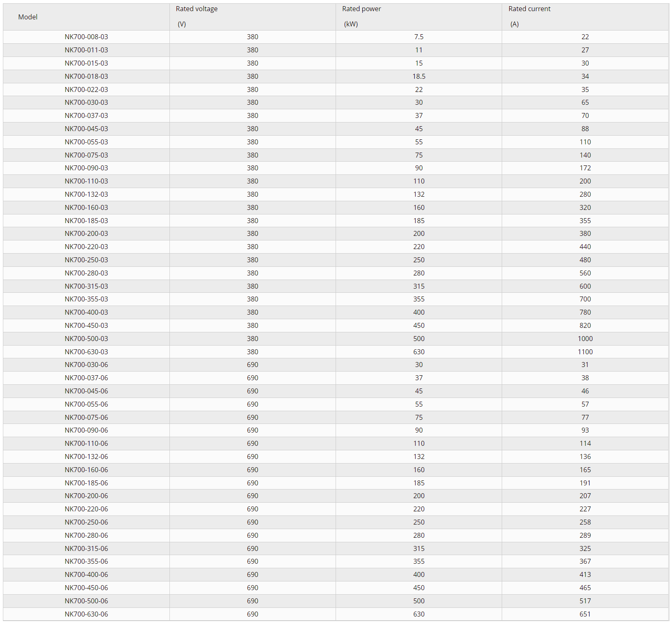This screenshot has width=672, height=626.
Task: Click rated current value 651
Action: coord(585,614)
